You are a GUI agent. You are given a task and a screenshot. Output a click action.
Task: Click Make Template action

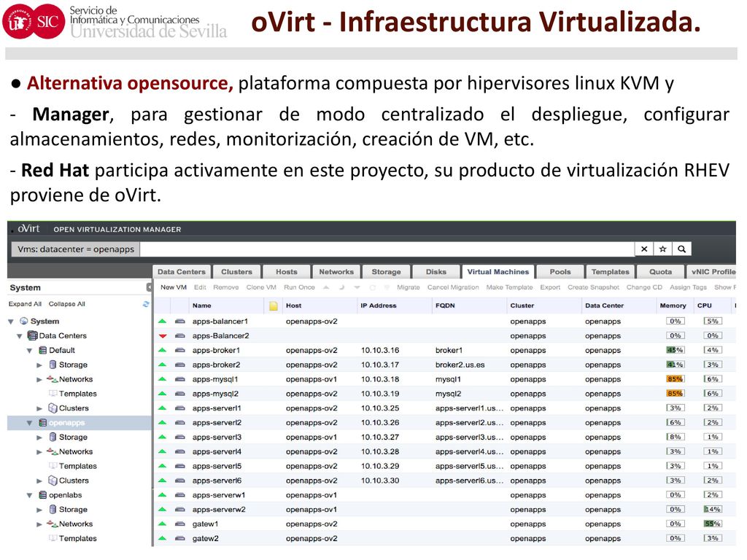coord(509,287)
